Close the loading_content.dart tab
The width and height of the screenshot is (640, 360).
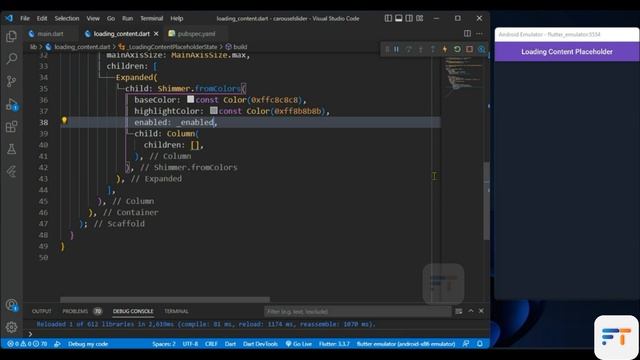[156, 34]
